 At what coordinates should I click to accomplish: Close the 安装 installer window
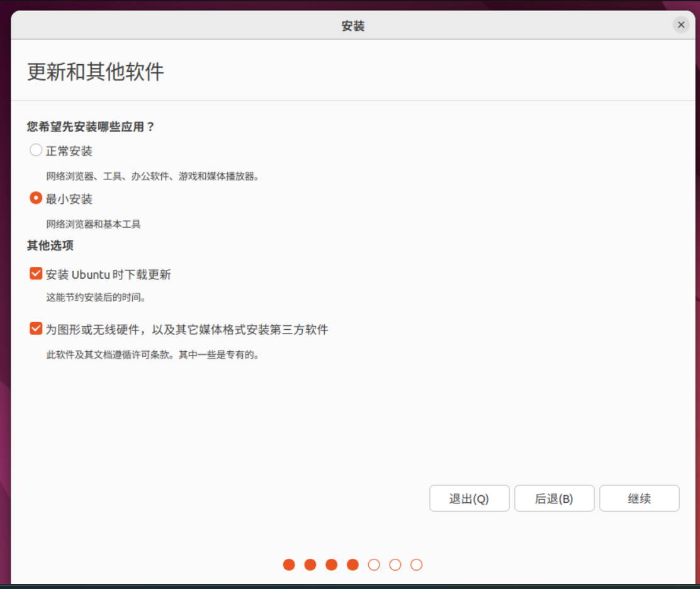pyautogui.click(x=681, y=25)
